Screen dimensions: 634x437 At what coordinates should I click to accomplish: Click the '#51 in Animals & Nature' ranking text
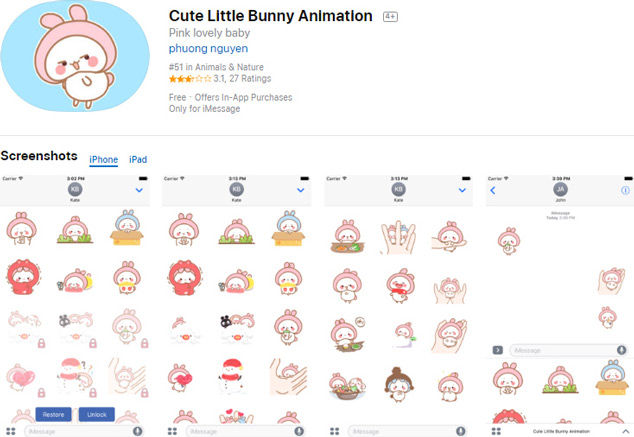[216, 67]
